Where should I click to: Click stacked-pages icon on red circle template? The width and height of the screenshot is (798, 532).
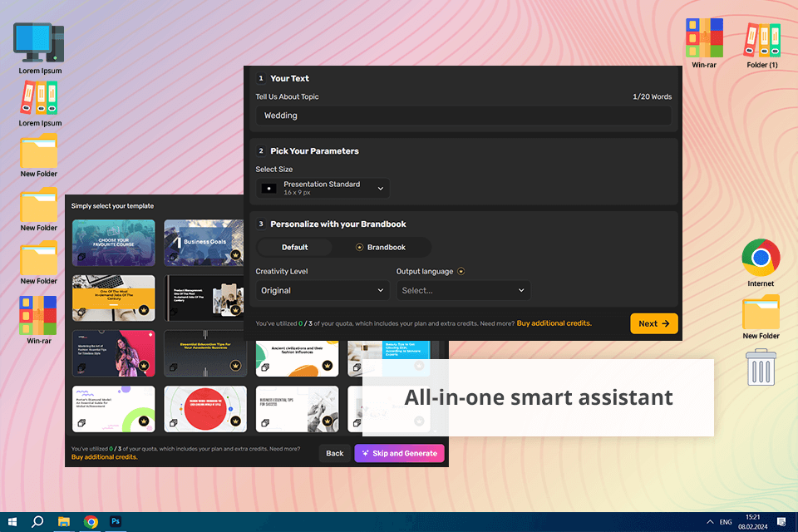pyautogui.click(x=173, y=422)
